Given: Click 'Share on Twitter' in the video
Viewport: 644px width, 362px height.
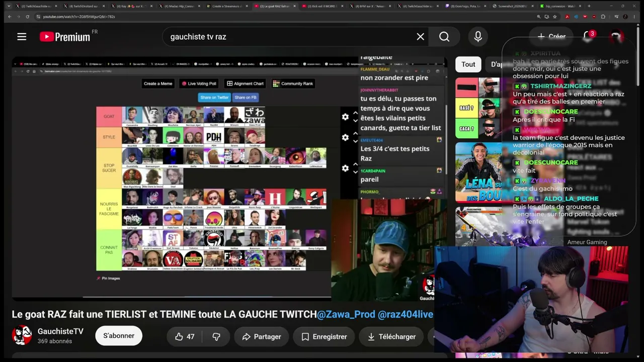Looking at the screenshot, I should coord(214,98).
